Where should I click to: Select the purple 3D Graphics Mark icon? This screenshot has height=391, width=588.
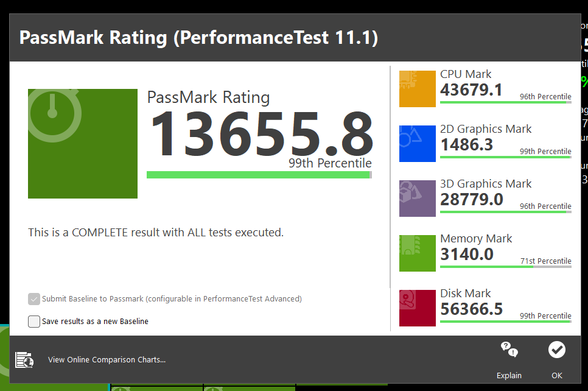[418, 198]
